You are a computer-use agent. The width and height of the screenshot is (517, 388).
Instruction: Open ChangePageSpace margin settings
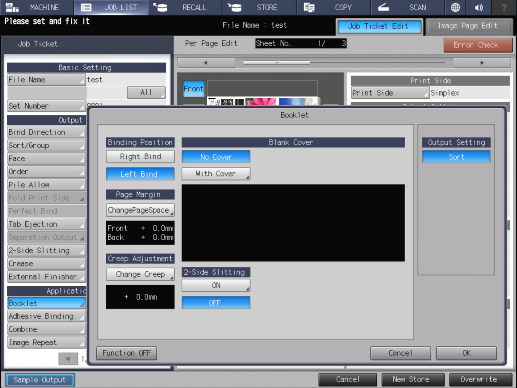pos(140,210)
